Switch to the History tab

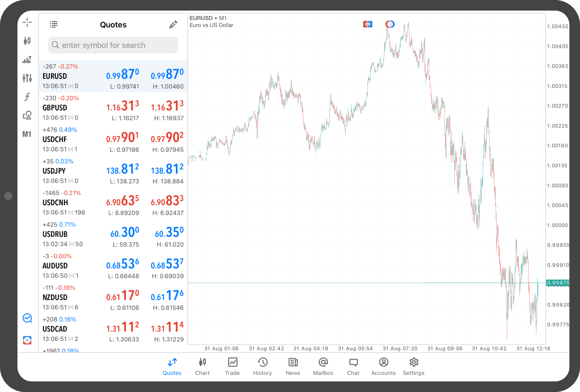click(262, 366)
